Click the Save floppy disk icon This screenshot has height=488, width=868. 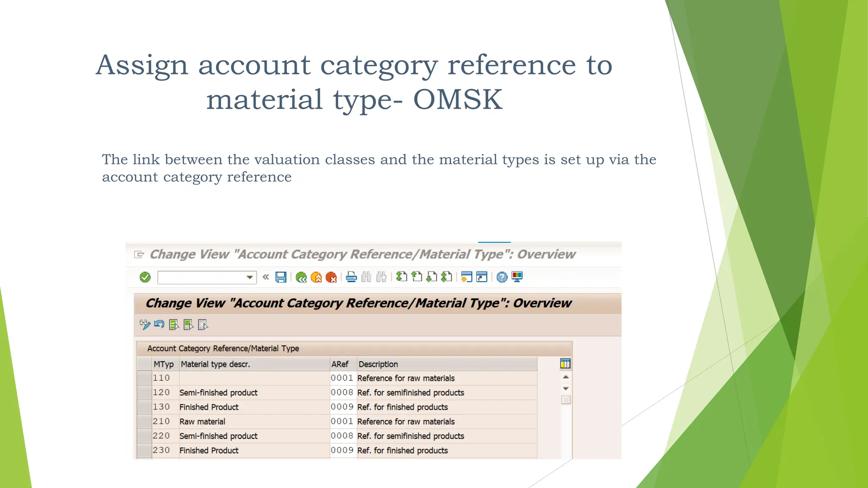click(281, 277)
